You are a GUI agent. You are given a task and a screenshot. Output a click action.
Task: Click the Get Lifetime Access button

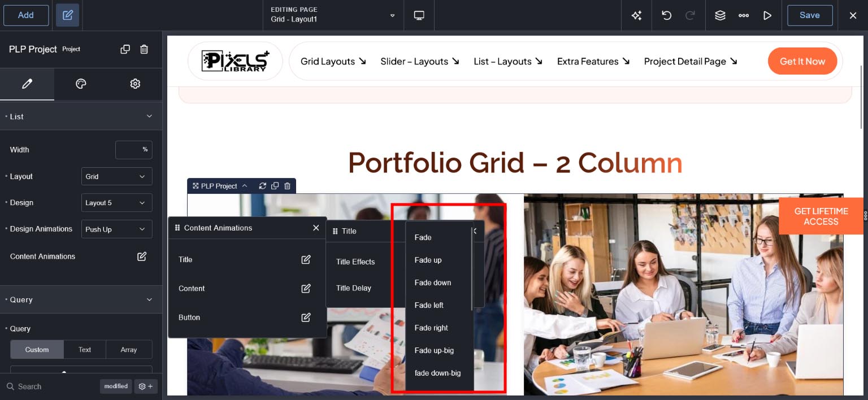(821, 216)
